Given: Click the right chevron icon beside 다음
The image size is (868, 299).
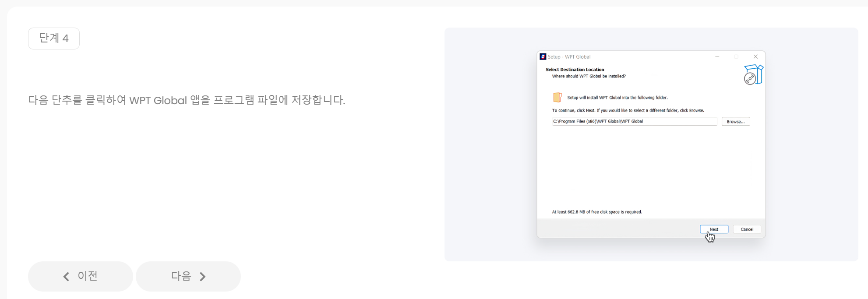Looking at the screenshot, I should pyautogui.click(x=203, y=277).
